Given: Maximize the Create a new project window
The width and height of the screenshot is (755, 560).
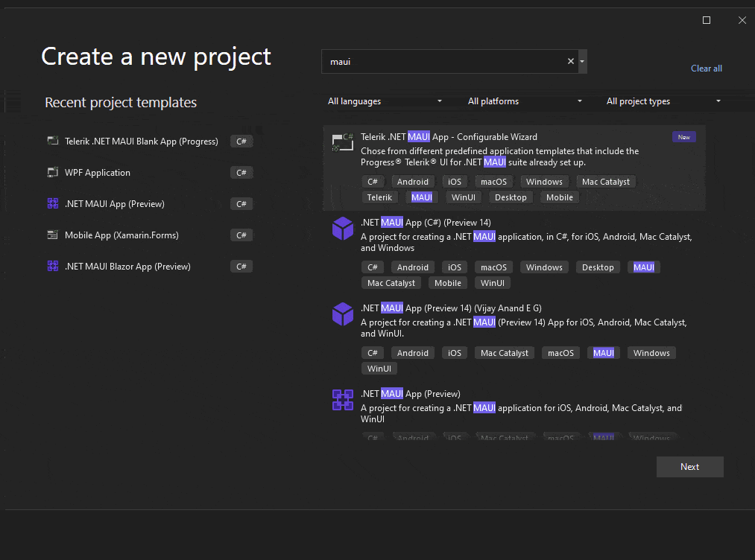Looking at the screenshot, I should coord(707,20).
